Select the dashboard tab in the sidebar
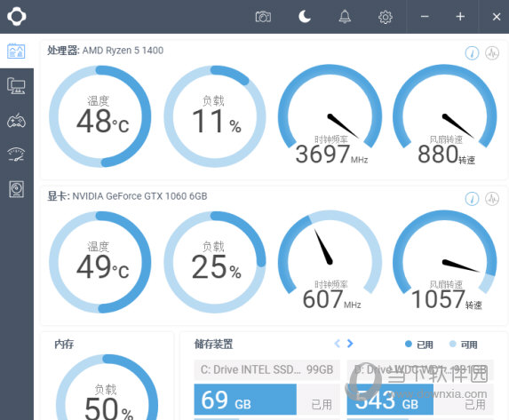 click(x=16, y=51)
